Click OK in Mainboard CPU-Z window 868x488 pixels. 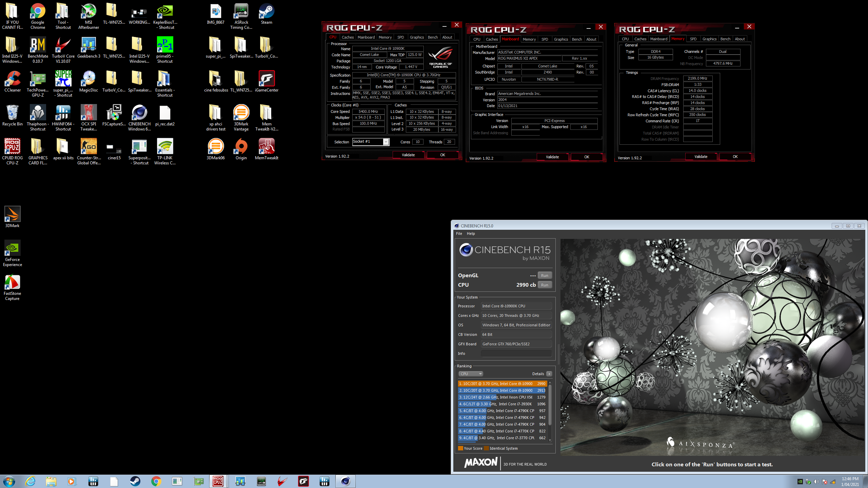pyautogui.click(x=587, y=157)
